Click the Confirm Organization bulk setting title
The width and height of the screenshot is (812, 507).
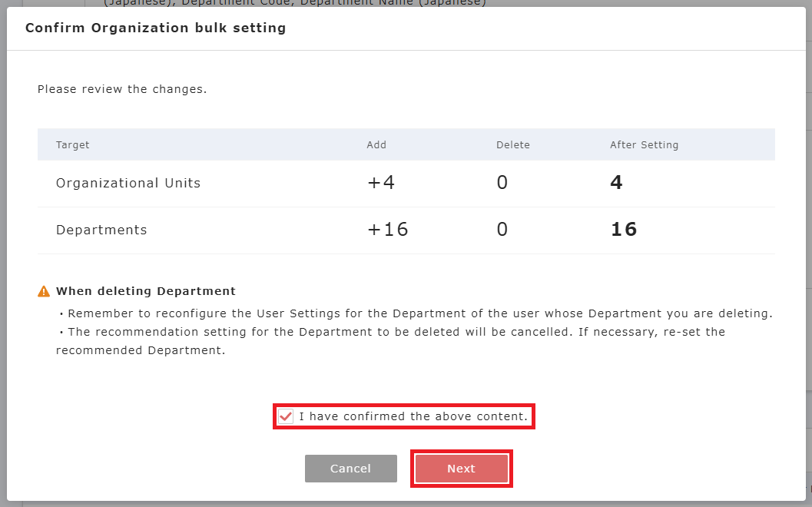click(x=155, y=28)
